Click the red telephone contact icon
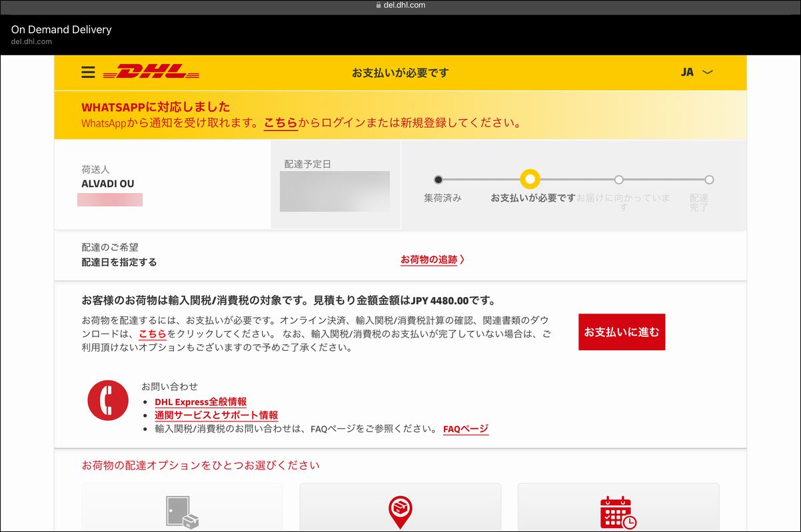 point(108,400)
